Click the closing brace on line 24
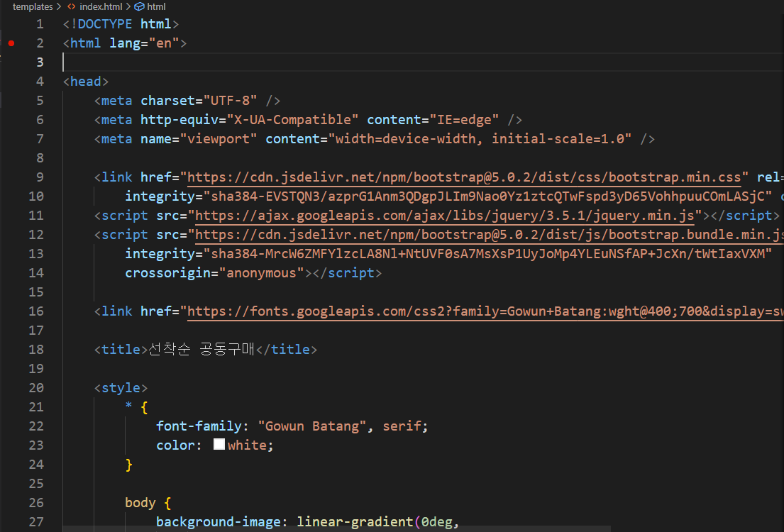Viewport: 784px width, 532px height. pyautogui.click(x=128, y=465)
